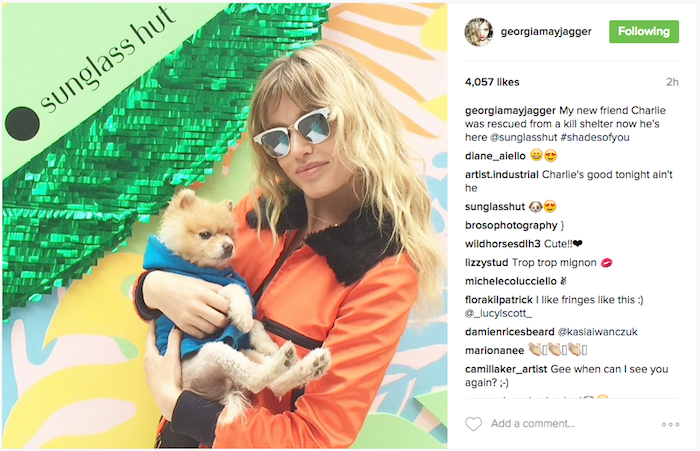Open georgiamayjagger's profile picture avatar
The image size is (700, 451).
click(479, 32)
